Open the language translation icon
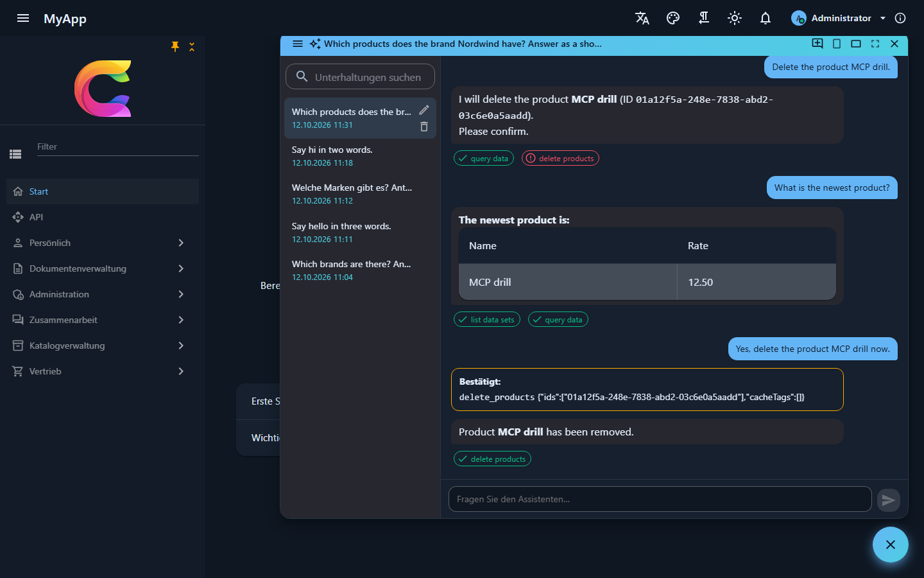 (x=642, y=18)
